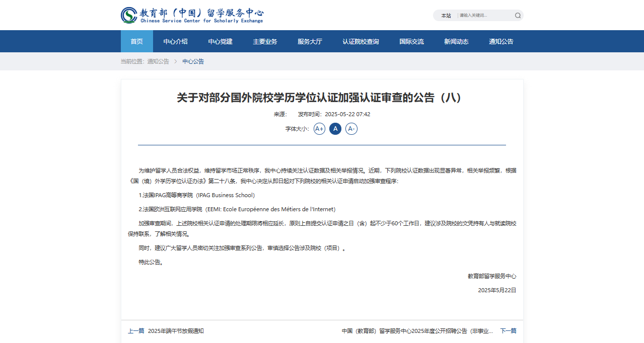Select 国际交流 in navigation bar
Image resolution: width=644 pixels, height=343 pixels.
click(x=411, y=41)
